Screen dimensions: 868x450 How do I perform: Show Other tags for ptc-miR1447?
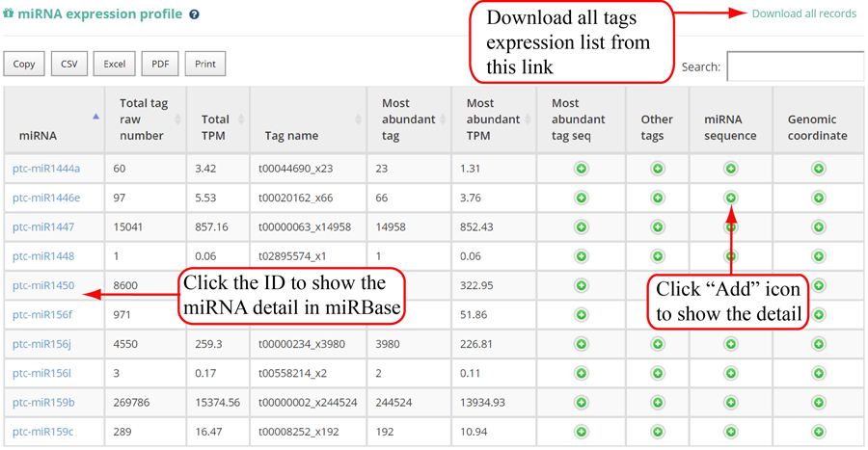(658, 227)
